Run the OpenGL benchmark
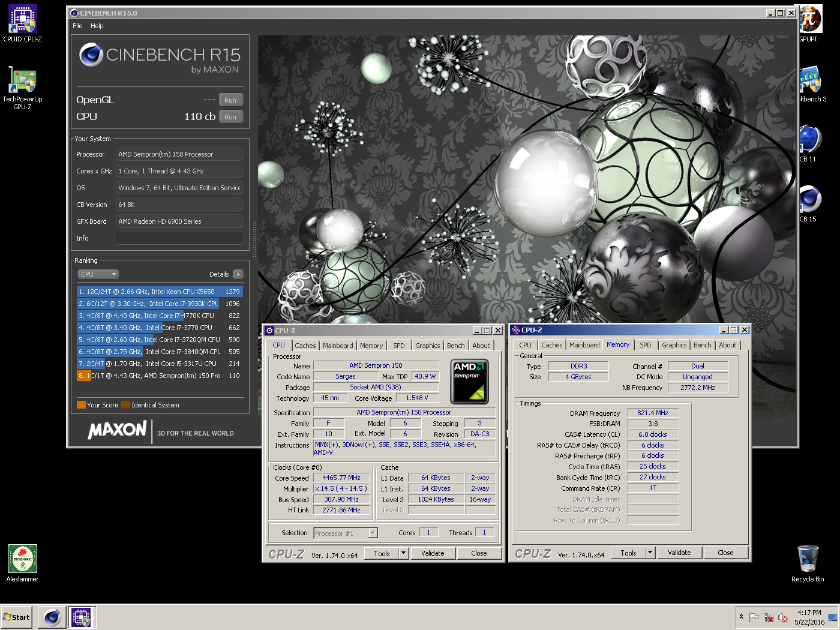 click(x=231, y=100)
